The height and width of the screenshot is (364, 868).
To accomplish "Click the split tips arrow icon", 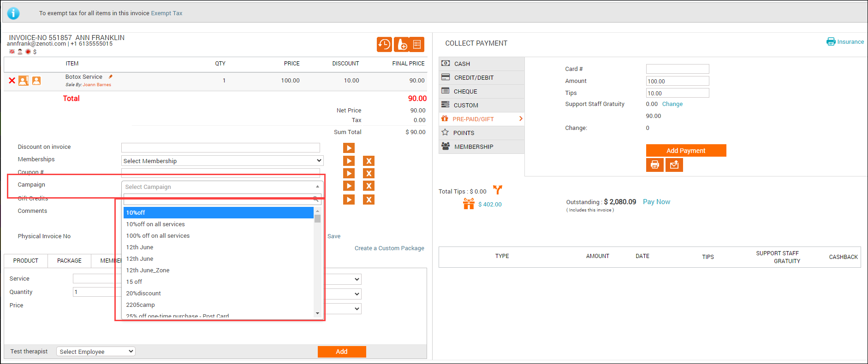I will coord(498,189).
